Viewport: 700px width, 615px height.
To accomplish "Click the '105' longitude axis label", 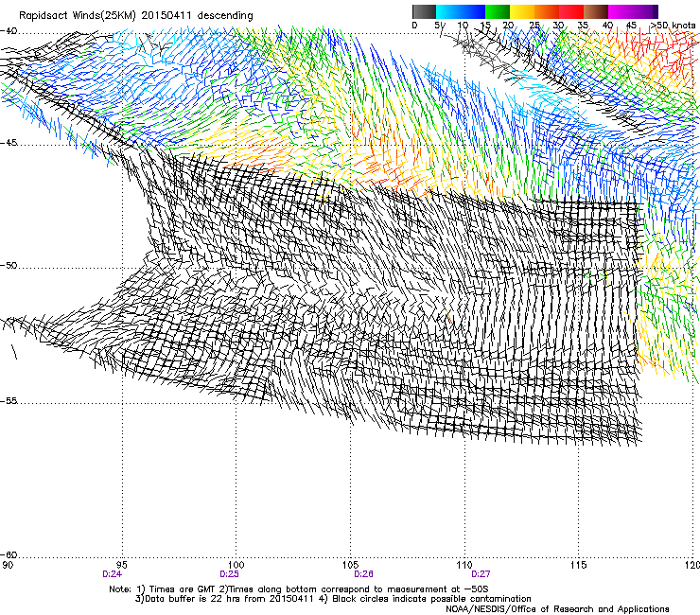I will pyautogui.click(x=350, y=565).
